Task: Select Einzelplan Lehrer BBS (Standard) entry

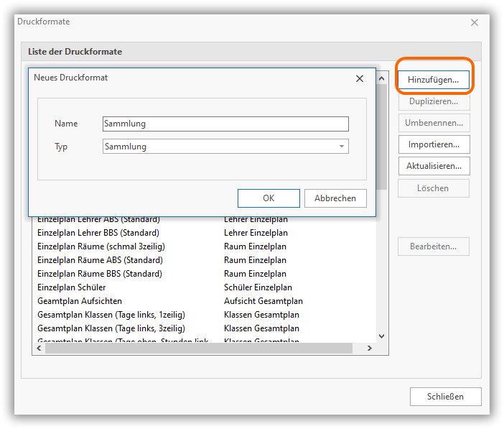Action: [98, 233]
